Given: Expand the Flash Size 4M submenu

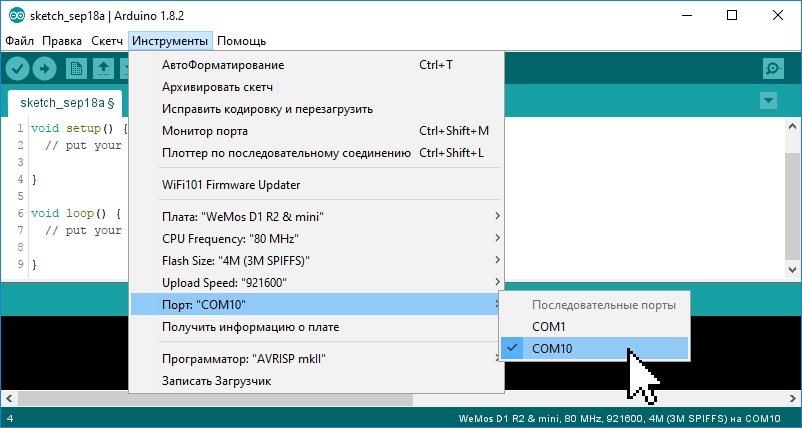Looking at the screenshot, I should 316,261.
